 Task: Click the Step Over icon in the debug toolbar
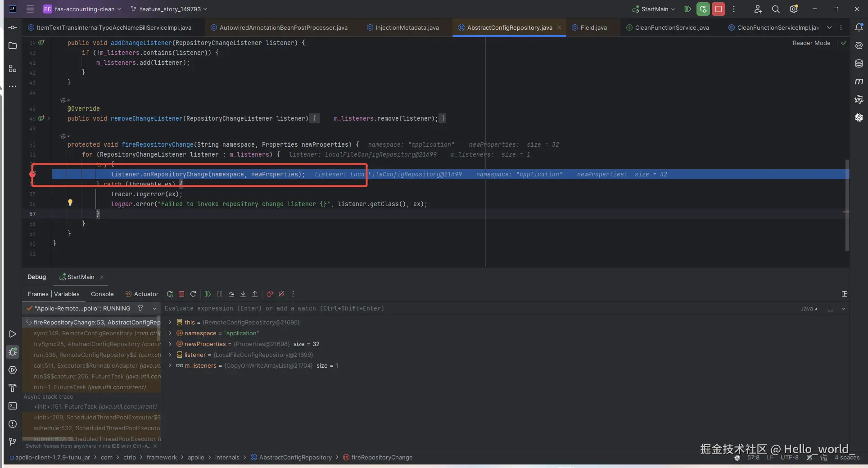(x=231, y=294)
